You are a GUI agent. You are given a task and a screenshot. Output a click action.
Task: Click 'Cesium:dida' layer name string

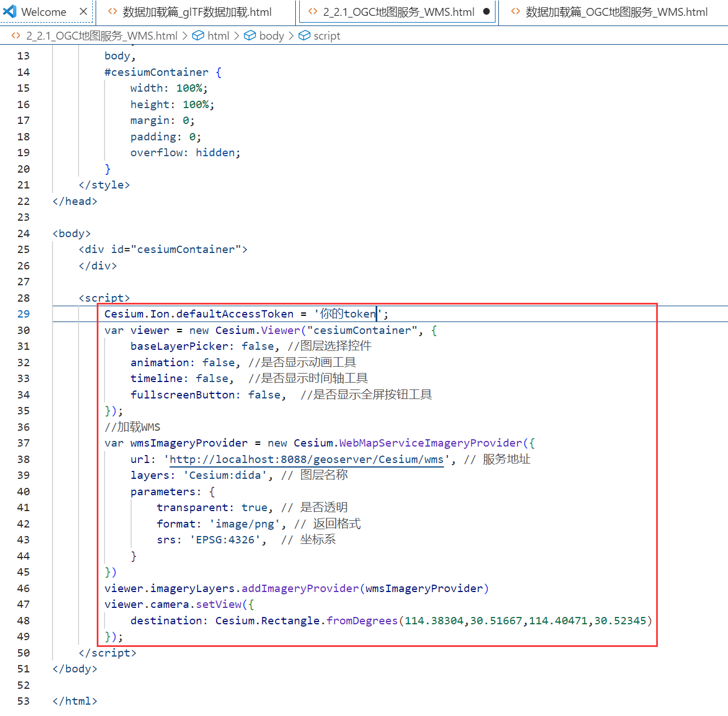[x=225, y=475]
